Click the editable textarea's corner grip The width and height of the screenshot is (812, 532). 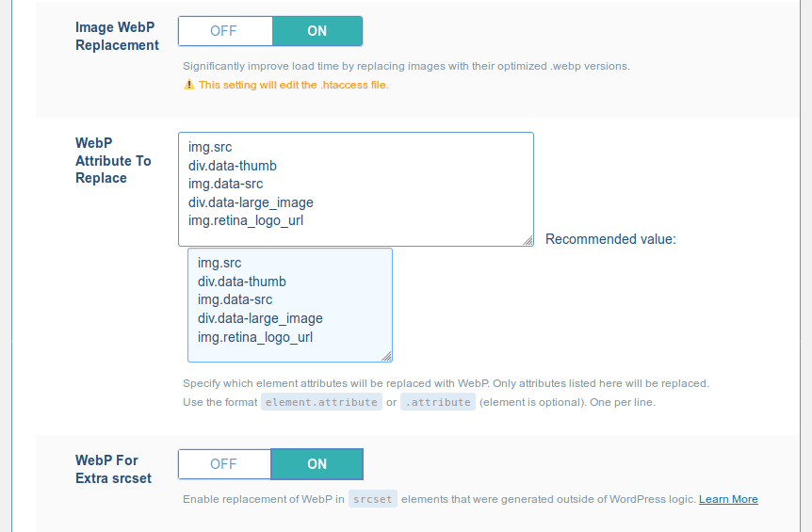[528, 240]
